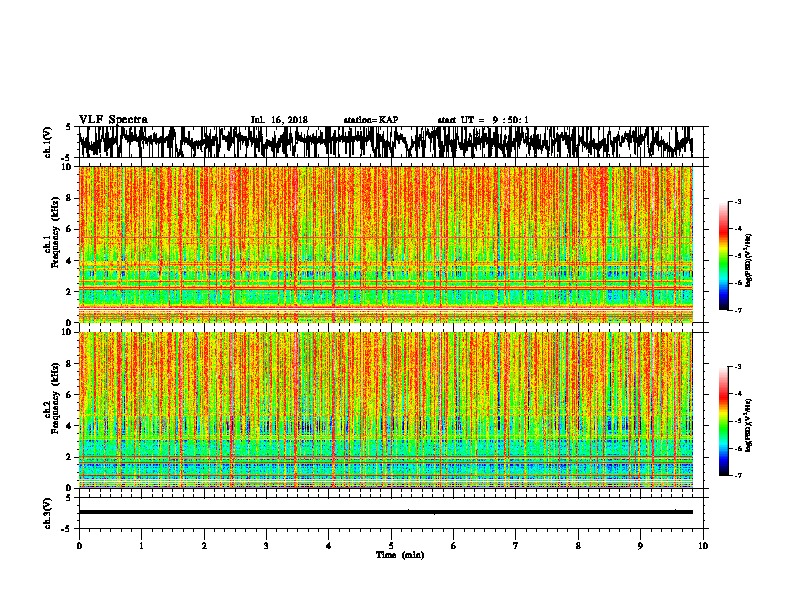Click time axis tick label "1"

[x=141, y=546]
